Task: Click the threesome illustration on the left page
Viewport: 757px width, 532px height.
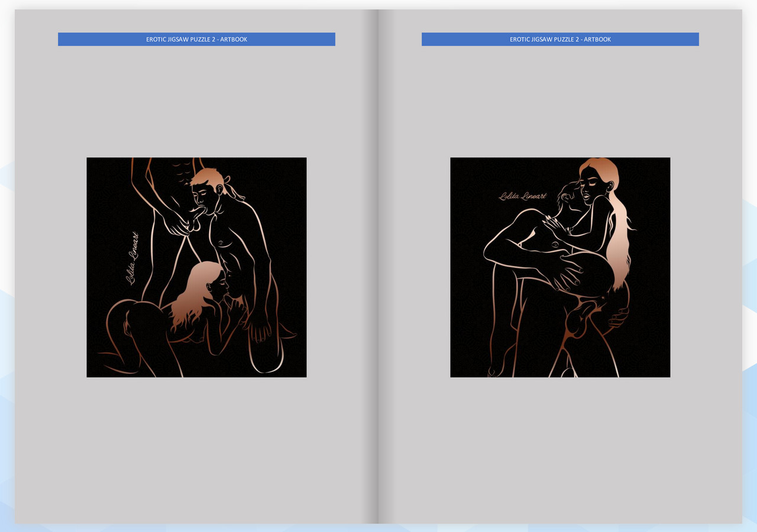Action: coord(196,267)
